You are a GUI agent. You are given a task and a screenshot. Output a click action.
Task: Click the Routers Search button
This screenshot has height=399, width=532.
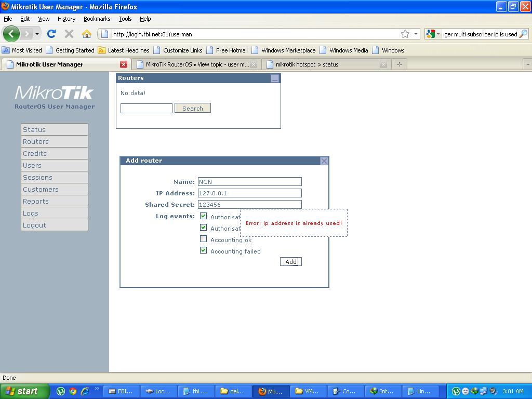192,108
